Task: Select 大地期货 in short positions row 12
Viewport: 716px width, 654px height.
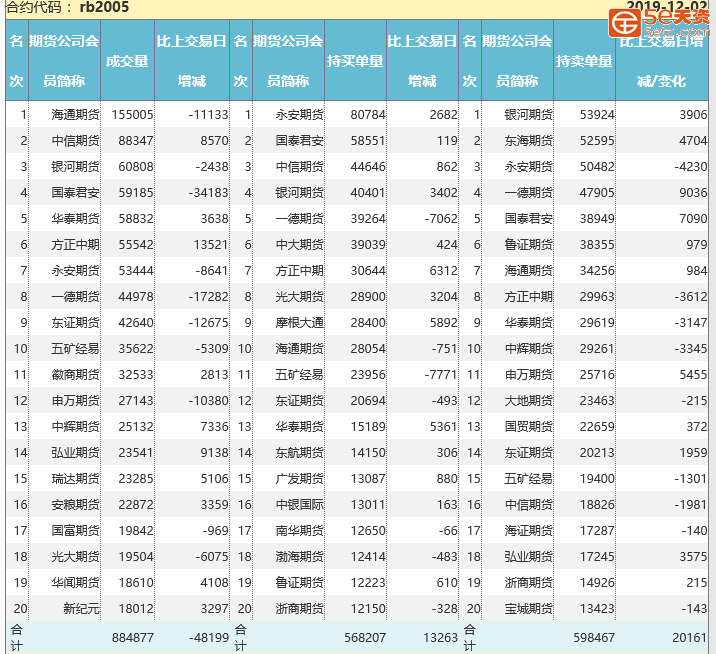Action: coord(528,401)
